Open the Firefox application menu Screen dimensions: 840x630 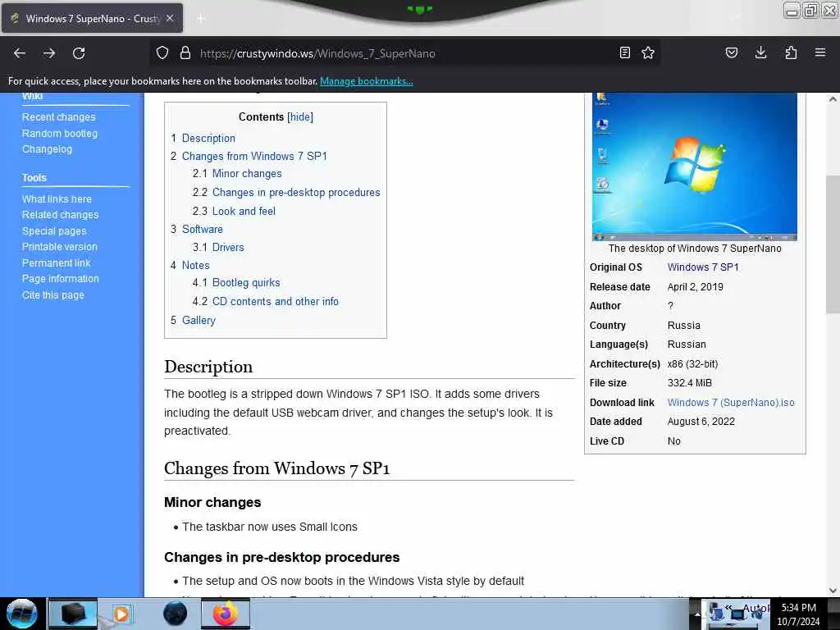820,52
